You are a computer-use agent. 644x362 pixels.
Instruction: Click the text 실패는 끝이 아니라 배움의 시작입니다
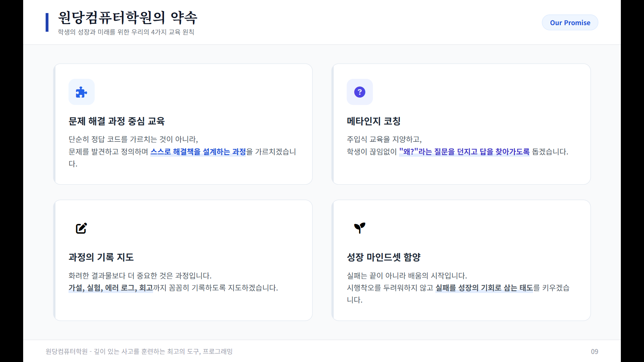point(407,276)
